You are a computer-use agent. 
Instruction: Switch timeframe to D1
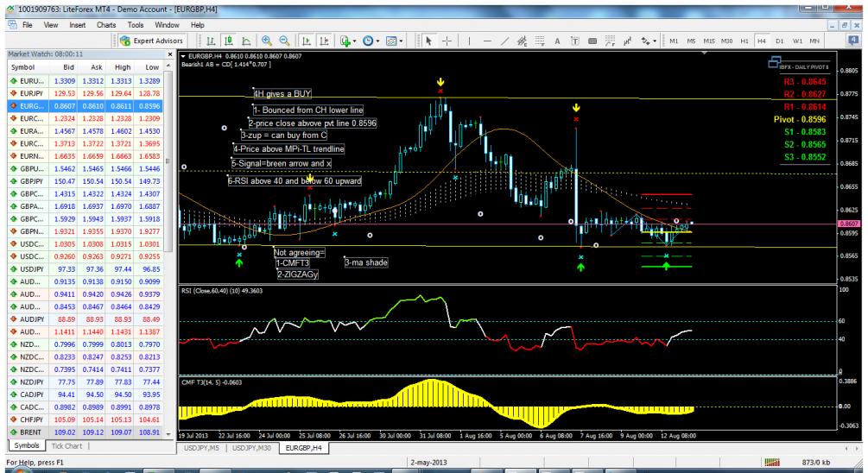tap(780, 41)
